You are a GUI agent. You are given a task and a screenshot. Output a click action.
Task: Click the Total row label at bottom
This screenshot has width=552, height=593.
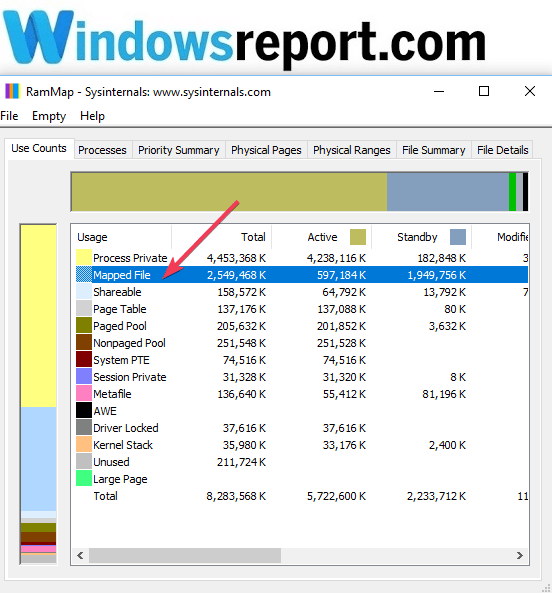(x=105, y=496)
